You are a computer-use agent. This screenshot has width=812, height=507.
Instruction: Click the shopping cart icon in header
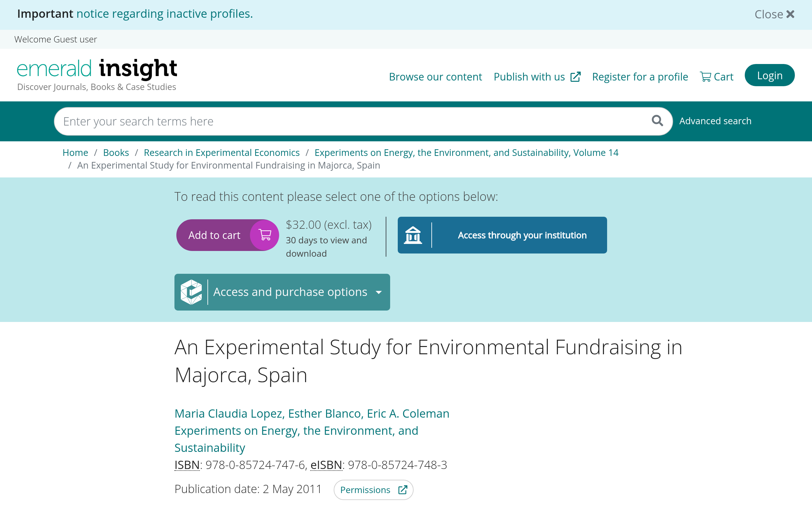point(706,77)
